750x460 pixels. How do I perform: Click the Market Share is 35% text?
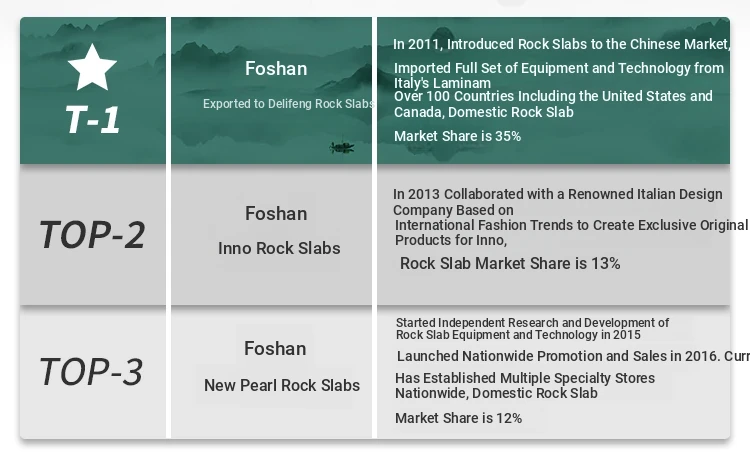click(x=457, y=136)
